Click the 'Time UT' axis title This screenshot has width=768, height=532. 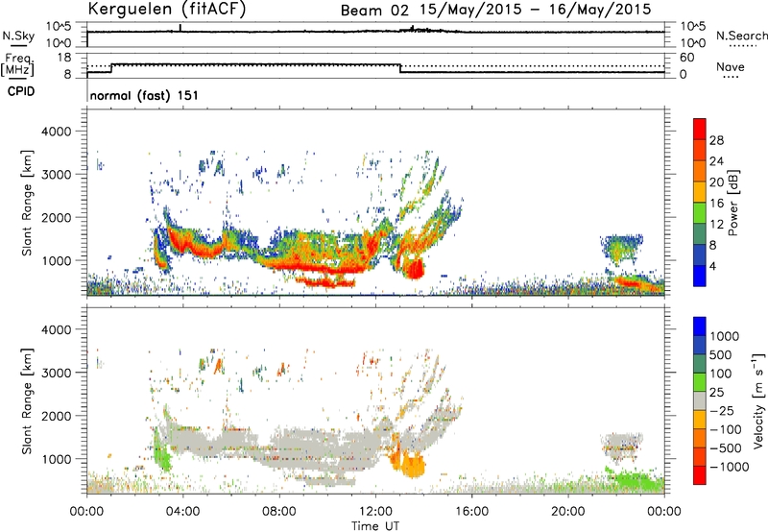(x=375, y=525)
